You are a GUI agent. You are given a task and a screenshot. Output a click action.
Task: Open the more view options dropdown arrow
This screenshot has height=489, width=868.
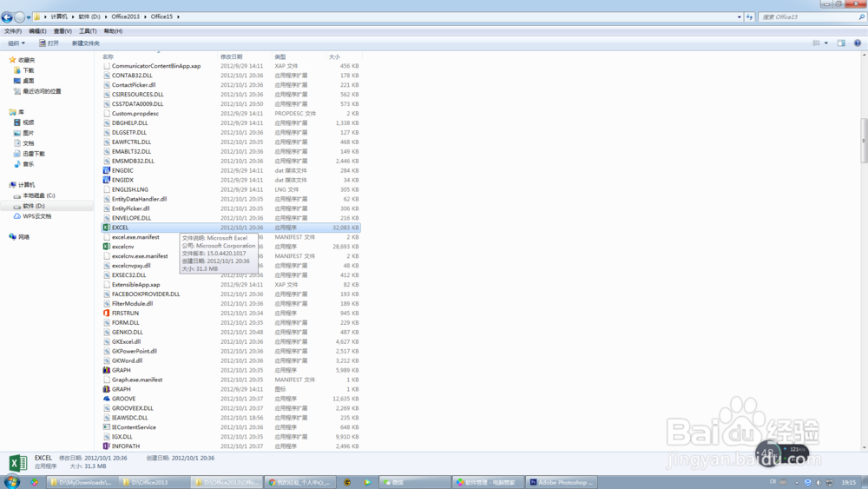pos(826,43)
